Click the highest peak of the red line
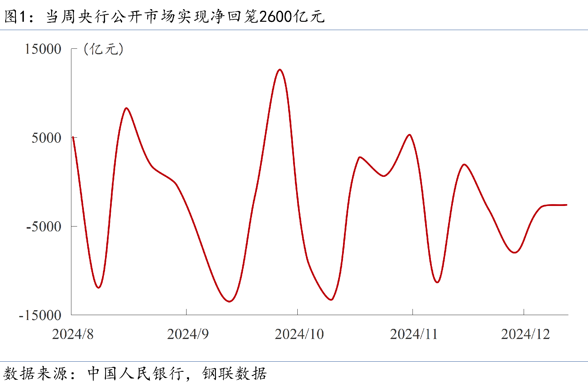The width and height of the screenshot is (588, 392). pos(280,70)
